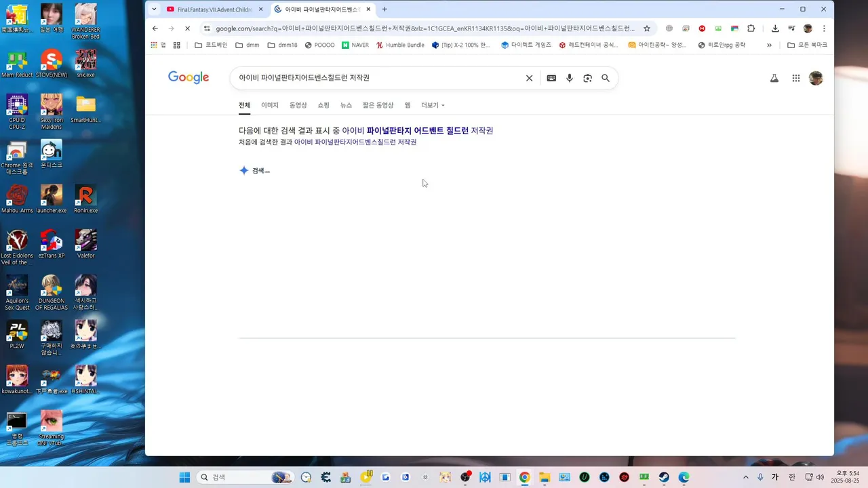Open STOVE(NEW) desktop shortcut
The image size is (868, 488).
coord(52,64)
